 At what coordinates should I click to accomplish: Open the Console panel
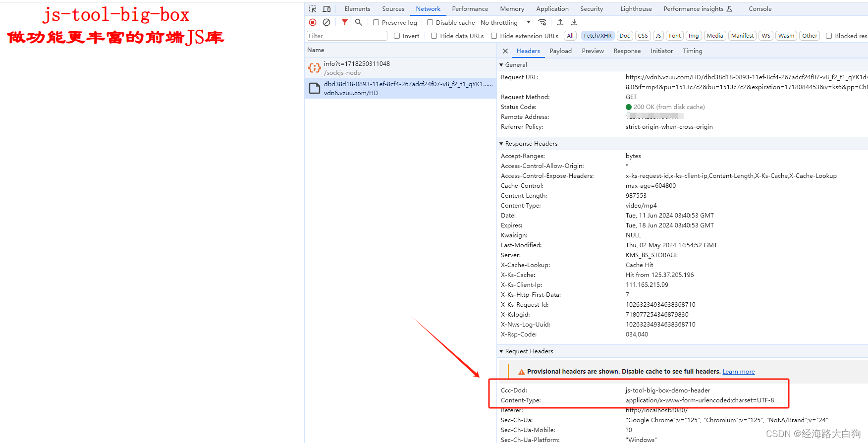(x=760, y=9)
